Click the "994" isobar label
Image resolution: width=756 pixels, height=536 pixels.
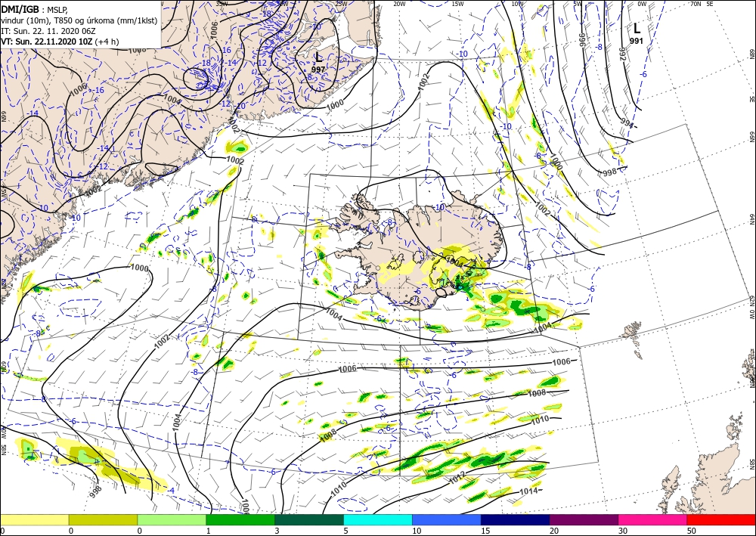[625, 123]
